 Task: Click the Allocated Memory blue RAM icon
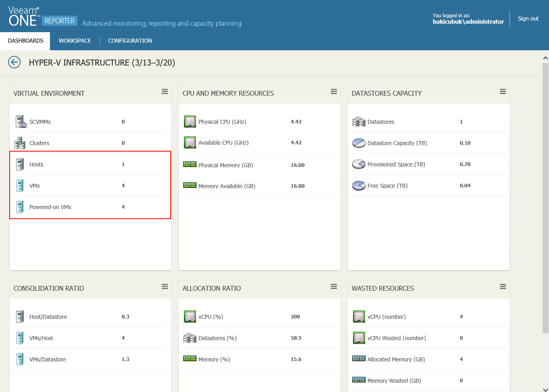(359, 358)
